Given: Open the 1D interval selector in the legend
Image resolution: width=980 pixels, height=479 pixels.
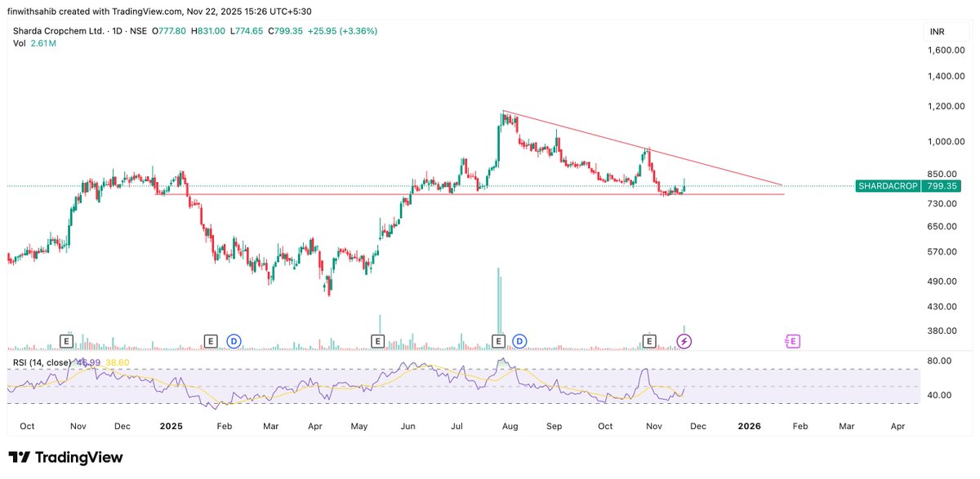Looking at the screenshot, I should tap(116, 30).
